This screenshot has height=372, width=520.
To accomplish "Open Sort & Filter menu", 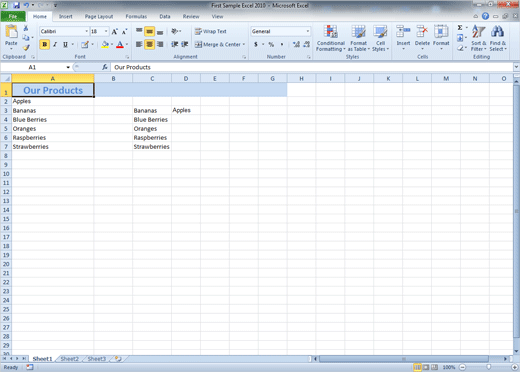I will click(479, 38).
